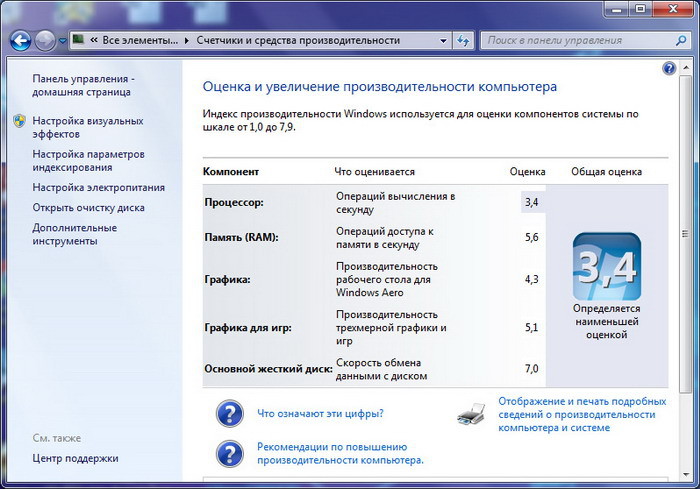Viewport: 700px width, 489px height.
Task: Click the 3,4 overall score badge
Action: (606, 266)
